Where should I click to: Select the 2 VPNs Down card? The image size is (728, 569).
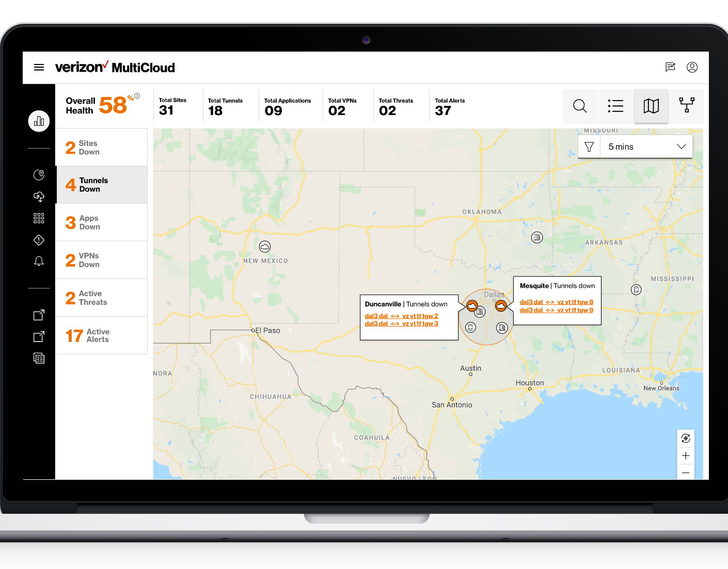point(101,260)
